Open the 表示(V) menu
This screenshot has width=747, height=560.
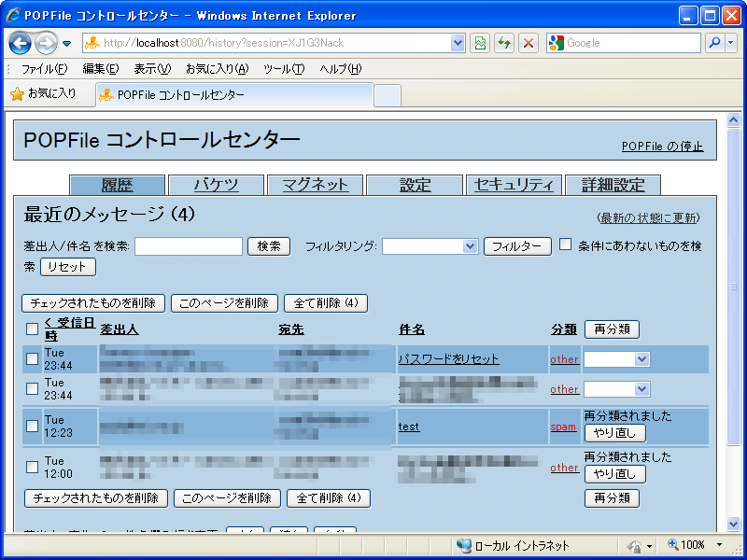pos(152,69)
